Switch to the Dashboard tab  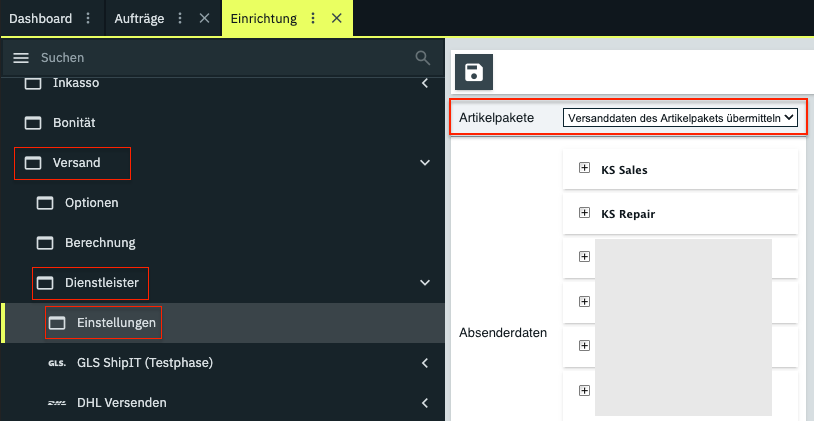(x=40, y=18)
